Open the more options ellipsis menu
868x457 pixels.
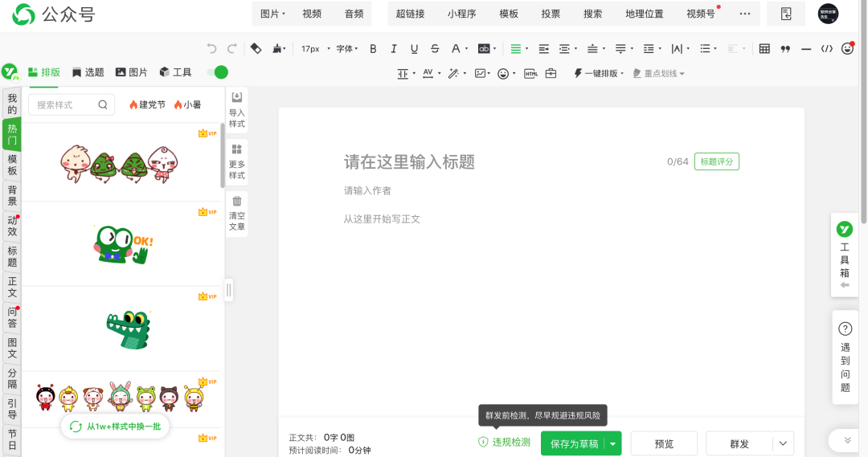745,14
